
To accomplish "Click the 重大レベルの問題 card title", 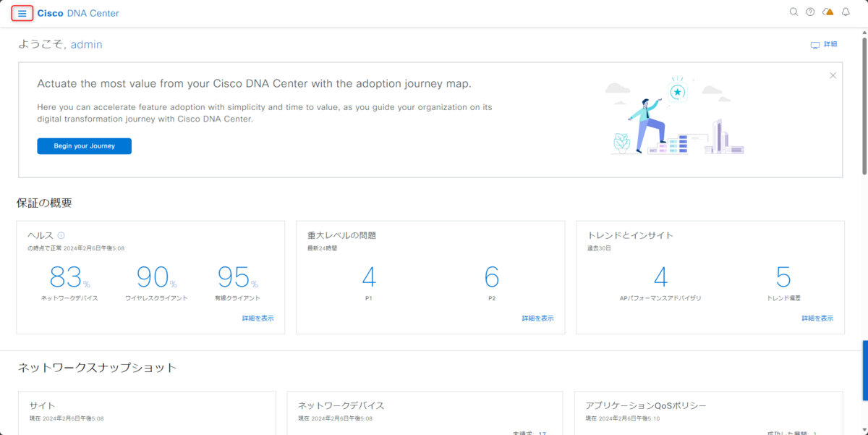I will click(341, 235).
